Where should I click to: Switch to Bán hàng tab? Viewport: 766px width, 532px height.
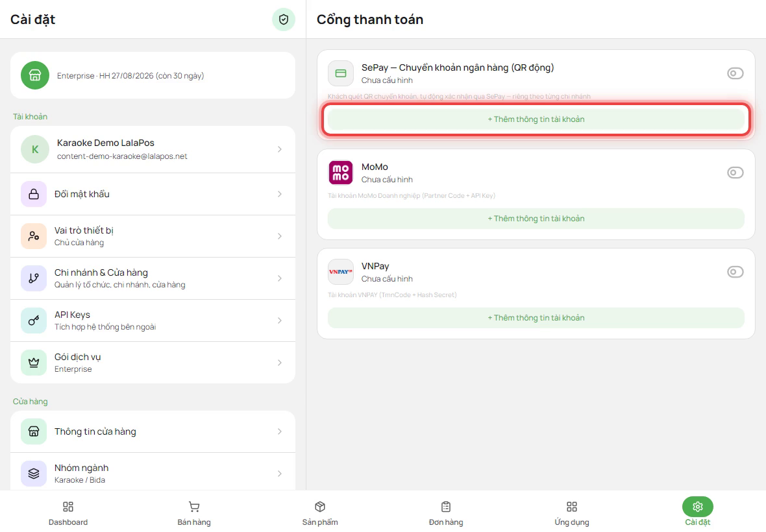(194, 513)
